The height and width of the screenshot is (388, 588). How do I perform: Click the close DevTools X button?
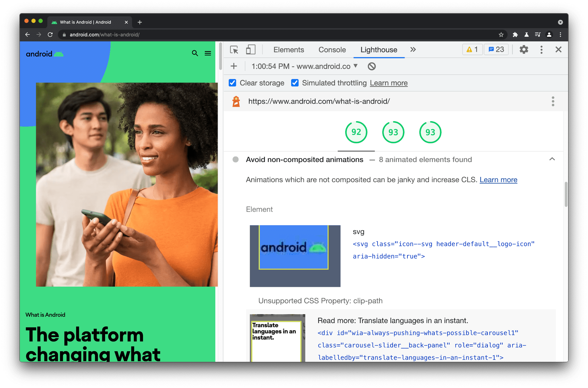(x=559, y=50)
